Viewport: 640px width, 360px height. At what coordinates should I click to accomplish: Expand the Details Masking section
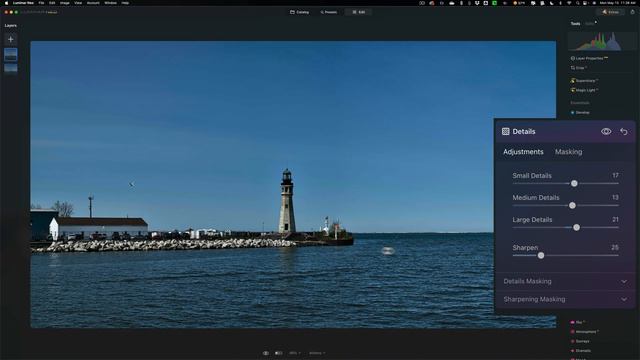[x=565, y=281]
